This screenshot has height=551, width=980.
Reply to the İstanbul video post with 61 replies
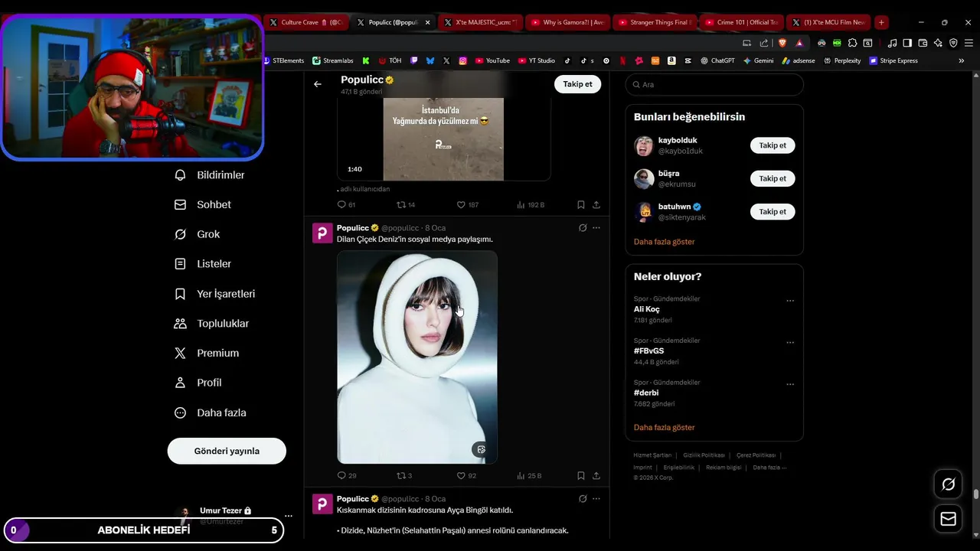tap(346, 205)
